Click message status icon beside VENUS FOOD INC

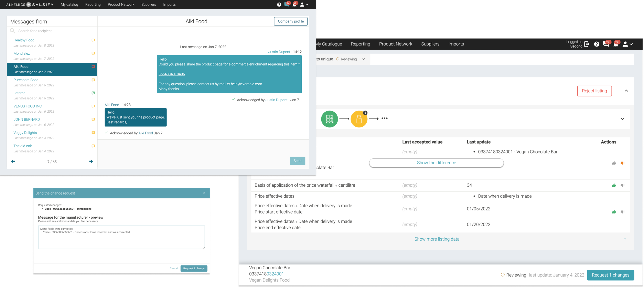(93, 106)
